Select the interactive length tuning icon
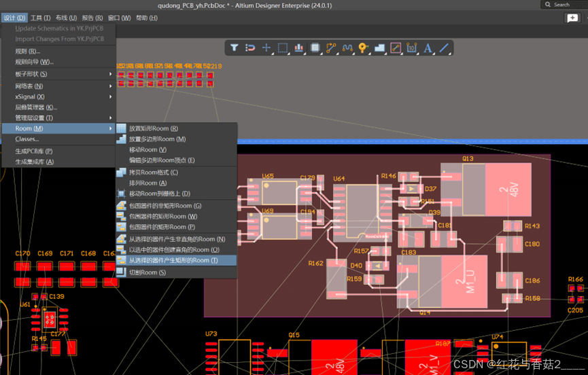The width and height of the screenshot is (588, 375). point(347,48)
